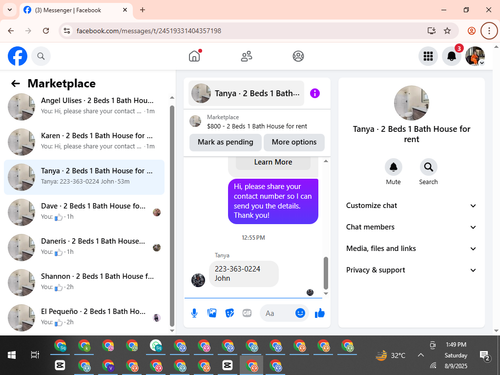This screenshot has width=500, height=375.
Task: Go back using the Marketplace arrow
Action: [x=15, y=83]
